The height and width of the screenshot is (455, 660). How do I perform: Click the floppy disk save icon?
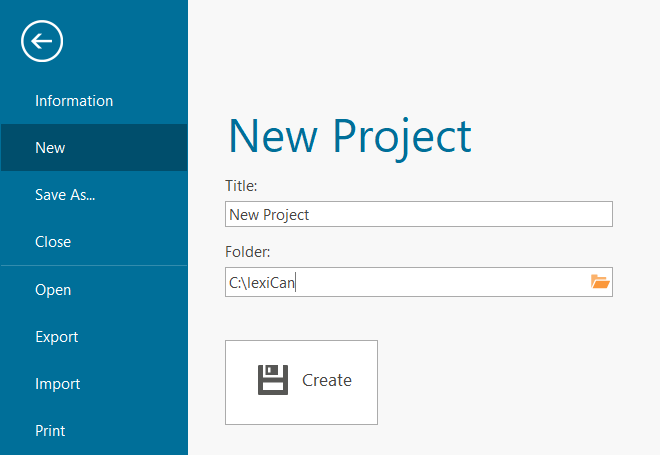pyautogui.click(x=273, y=380)
